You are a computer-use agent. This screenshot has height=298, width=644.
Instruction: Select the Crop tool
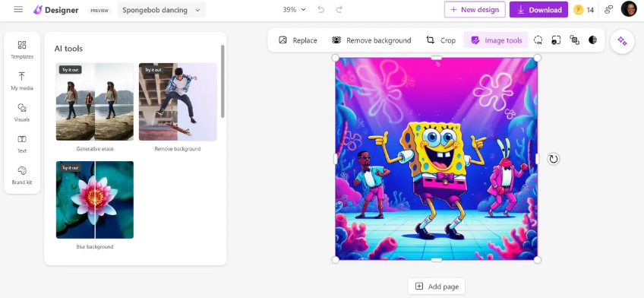(x=440, y=40)
